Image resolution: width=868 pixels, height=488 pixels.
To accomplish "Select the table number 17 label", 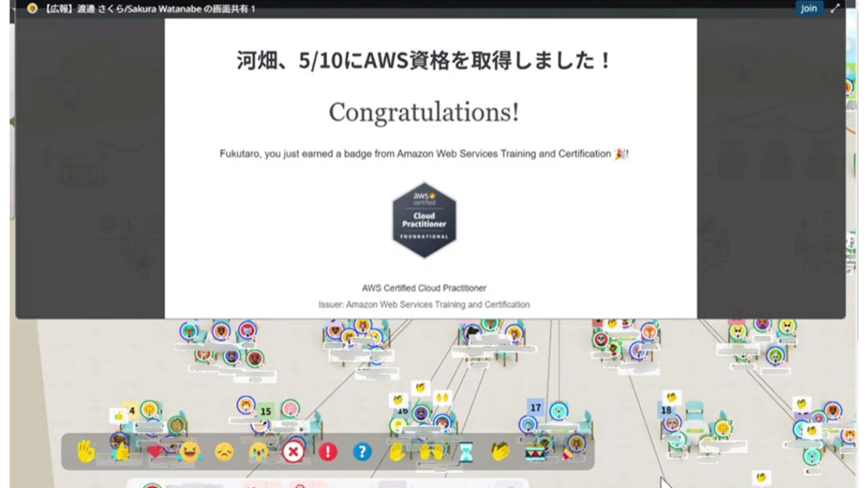I will click(x=536, y=408).
